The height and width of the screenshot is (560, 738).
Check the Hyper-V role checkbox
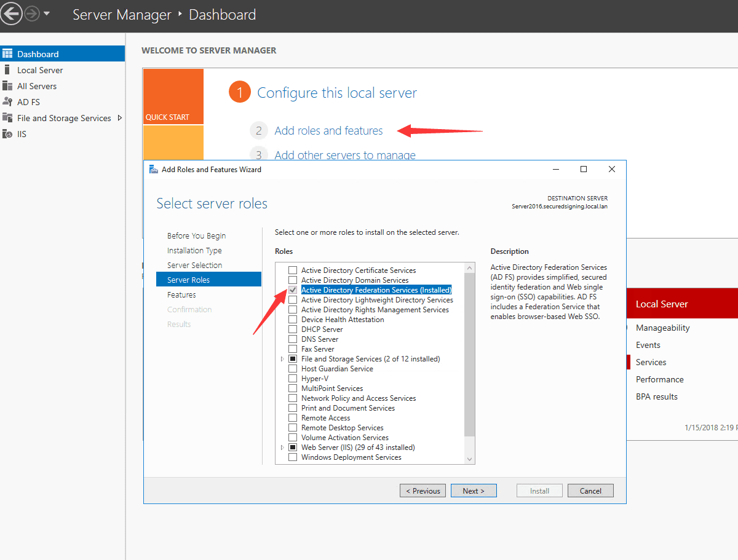click(293, 378)
